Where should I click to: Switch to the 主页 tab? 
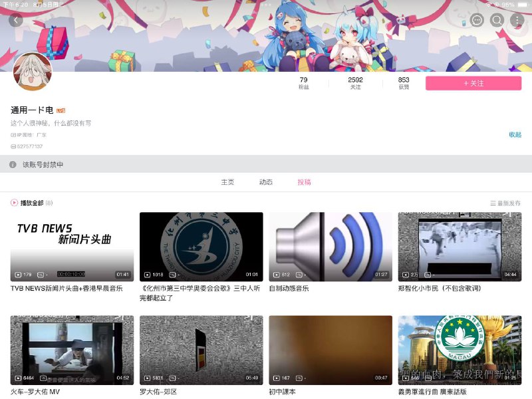coord(227,182)
